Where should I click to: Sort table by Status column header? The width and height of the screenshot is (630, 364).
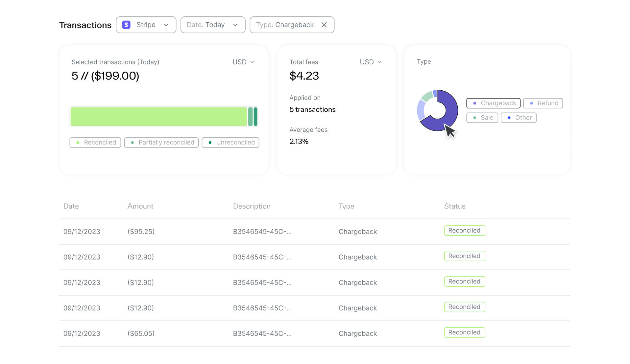(454, 206)
